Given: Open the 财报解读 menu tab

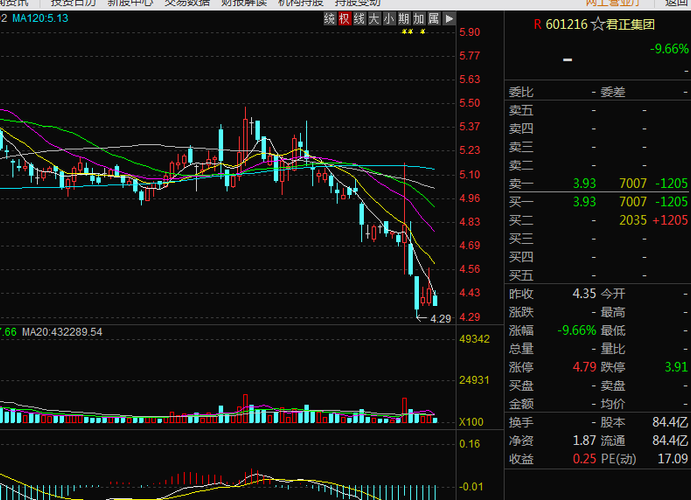Looking at the screenshot, I should coord(244,3).
